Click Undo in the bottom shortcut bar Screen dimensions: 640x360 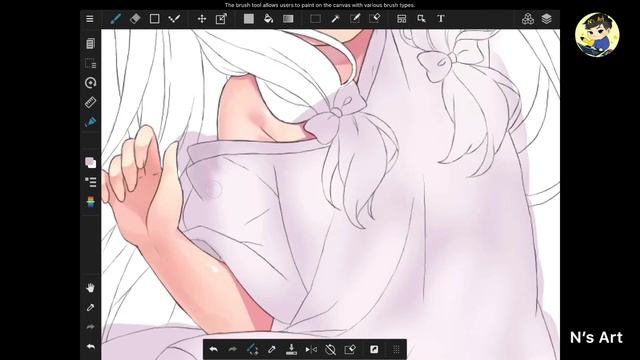(x=213, y=349)
